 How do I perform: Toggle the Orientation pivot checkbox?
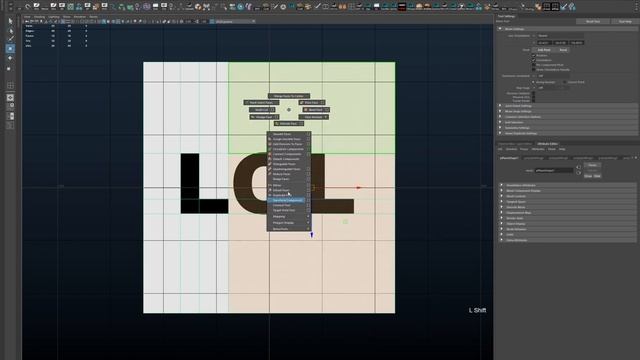533,60
